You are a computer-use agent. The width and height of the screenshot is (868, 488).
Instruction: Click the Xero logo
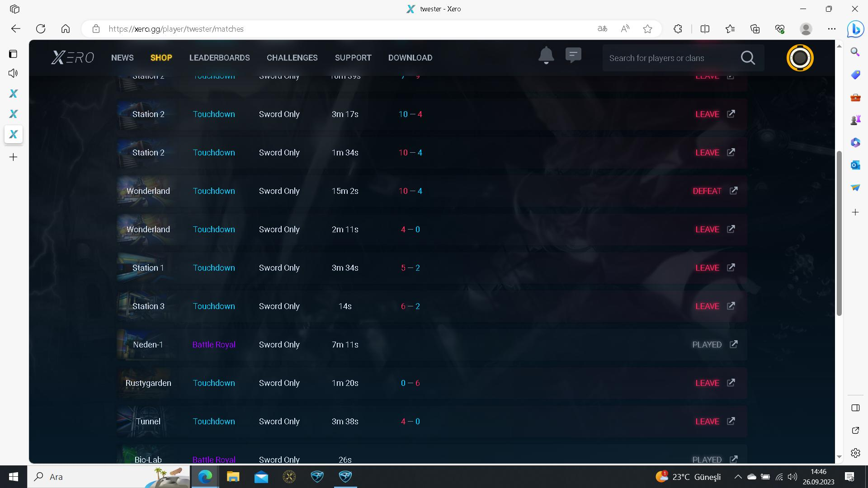pyautogui.click(x=72, y=58)
